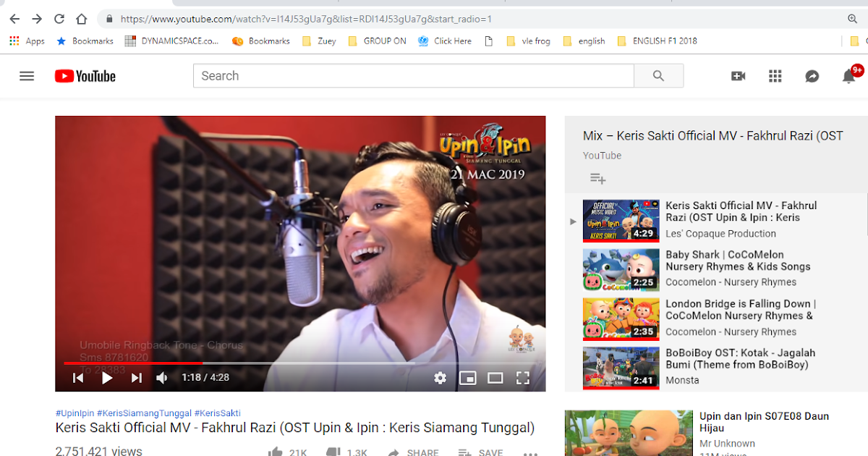Click the address bar URL
The height and width of the screenshot is (456, 868).
pos(306,19)
